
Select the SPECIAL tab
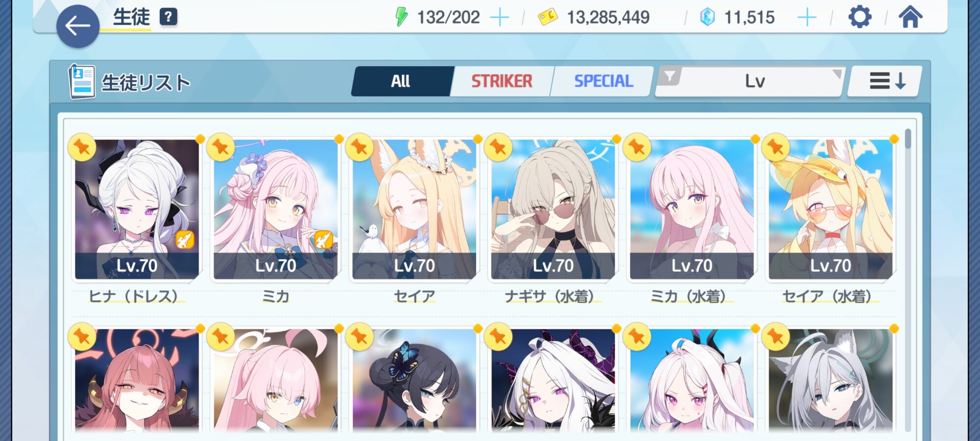(x=603, y=81)
